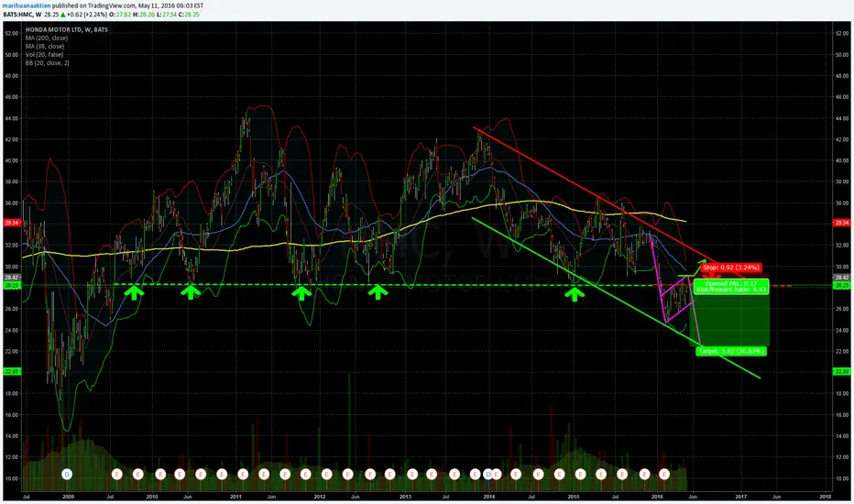The height and width of the screenshot is (504, 854).
Task: Click the last earnings E marker near 2016
Action: point(664,475)
